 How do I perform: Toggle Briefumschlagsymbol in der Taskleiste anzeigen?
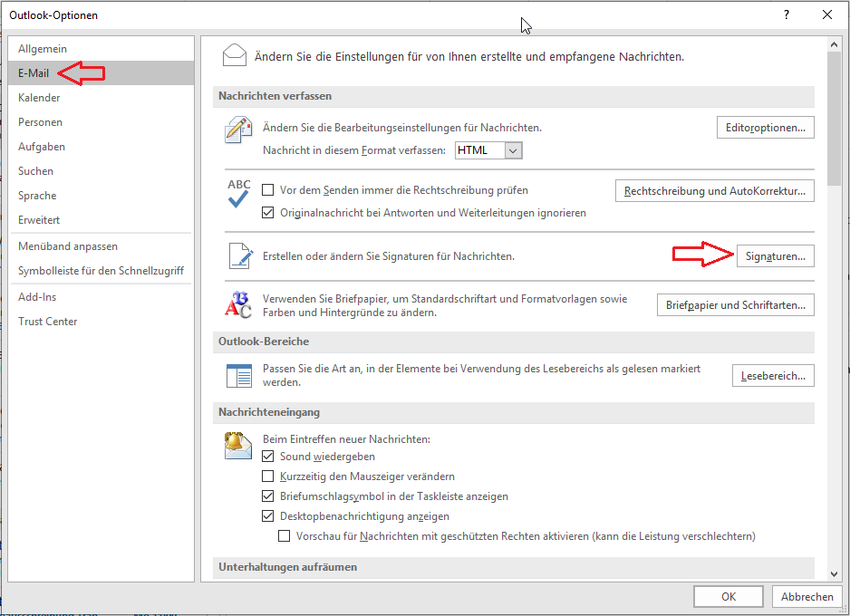tap(268, 496)
